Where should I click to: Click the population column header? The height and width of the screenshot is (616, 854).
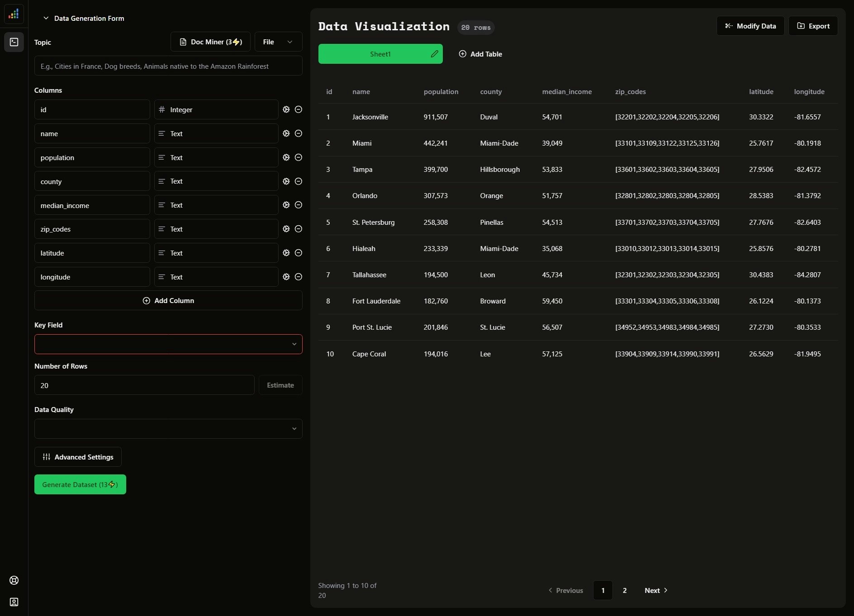click(x=441, y=91)
